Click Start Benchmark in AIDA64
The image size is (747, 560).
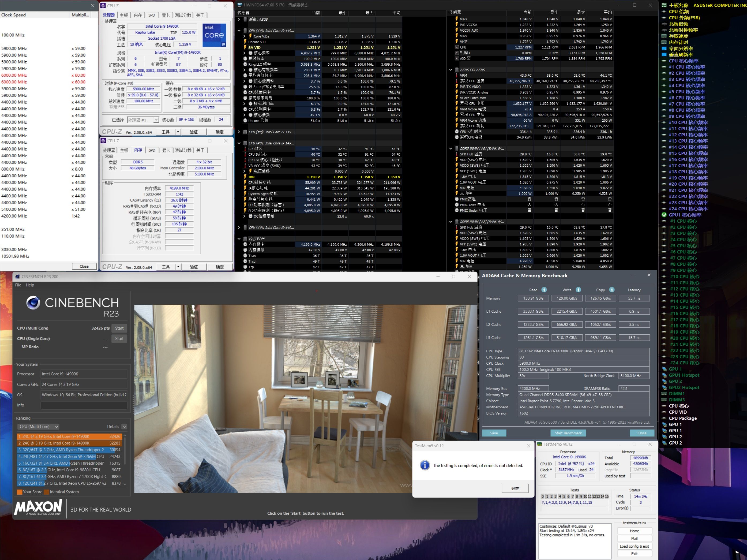point(568,433)
